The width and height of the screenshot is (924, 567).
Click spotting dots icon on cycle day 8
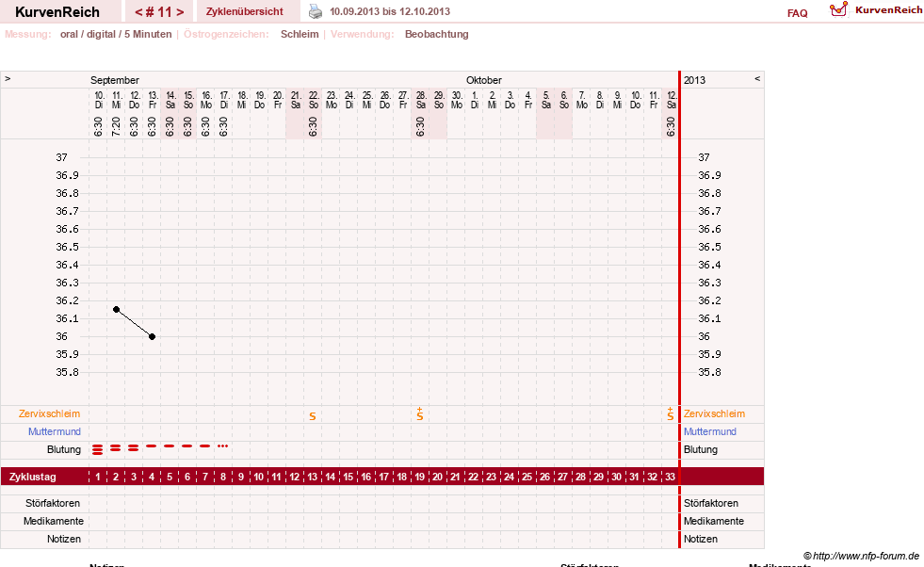(x=222, y=446)
